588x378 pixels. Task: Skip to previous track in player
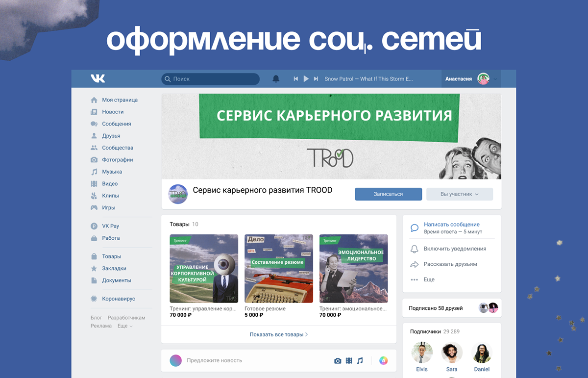(x=295, y=78)
